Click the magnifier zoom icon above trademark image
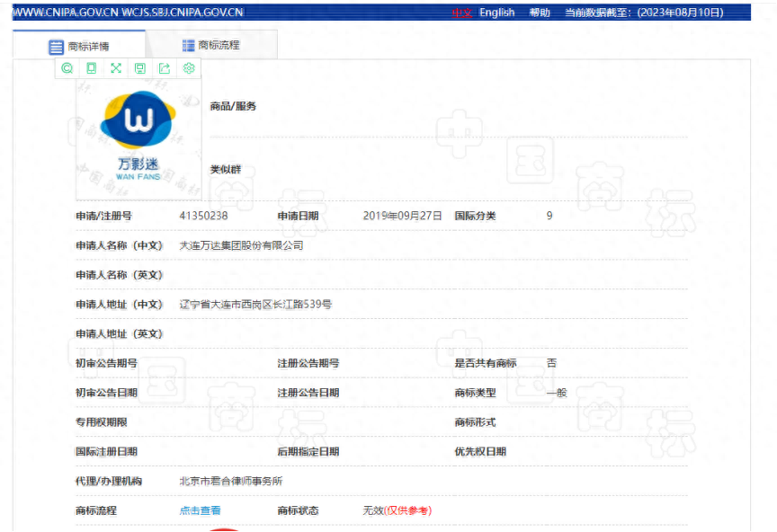This screenshot has width=777, height=532. tap(67, 68)
